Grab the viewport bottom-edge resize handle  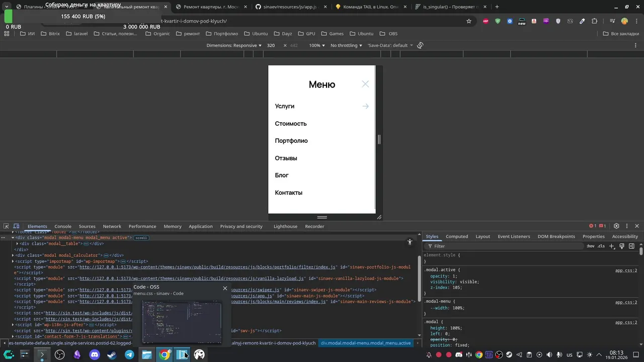pos(322,217)
